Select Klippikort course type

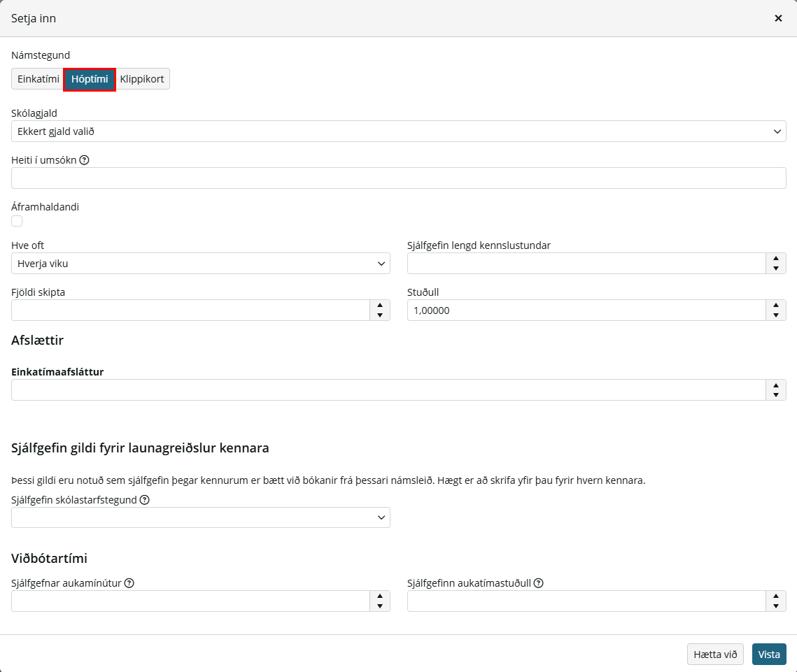click(x=142, y=79)
